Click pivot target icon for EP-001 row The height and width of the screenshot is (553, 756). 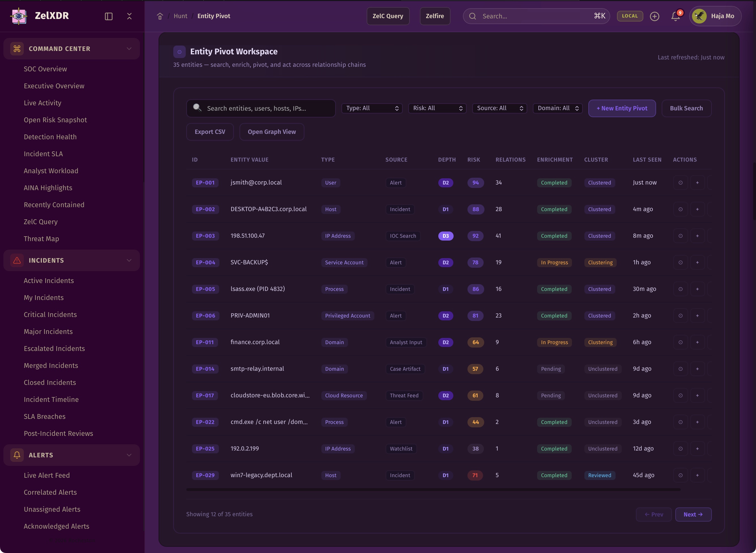[x=680, y=183]
